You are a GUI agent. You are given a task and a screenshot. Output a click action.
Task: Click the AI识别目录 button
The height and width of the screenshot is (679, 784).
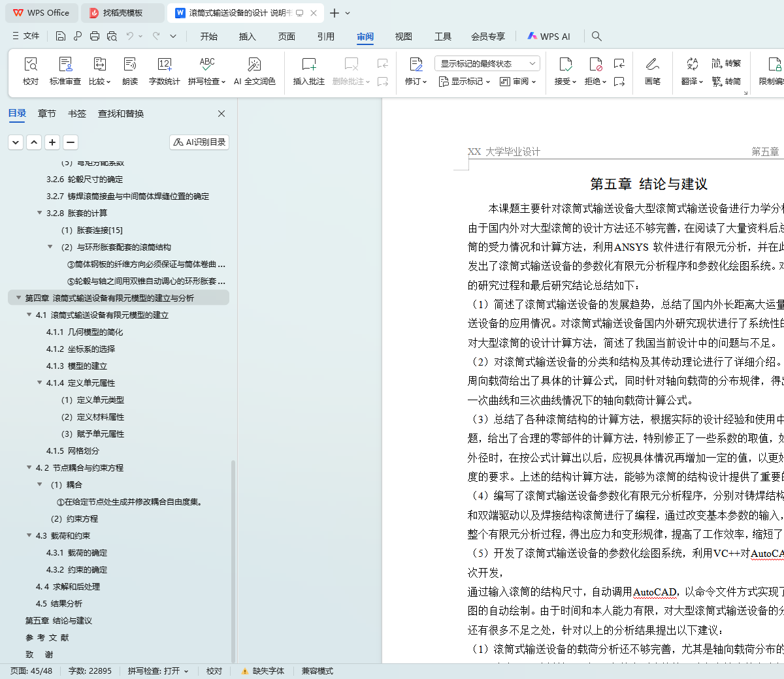pyautogui.click(x=199, y=142)
